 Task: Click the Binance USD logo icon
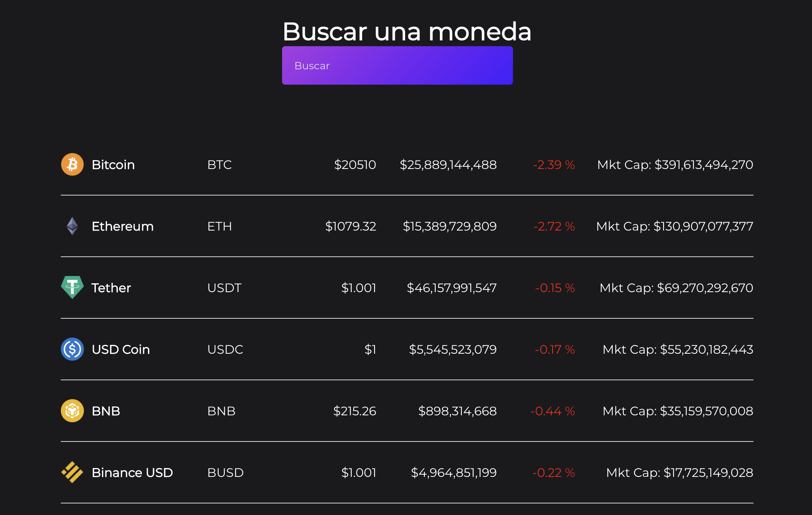tap(72, 472)
